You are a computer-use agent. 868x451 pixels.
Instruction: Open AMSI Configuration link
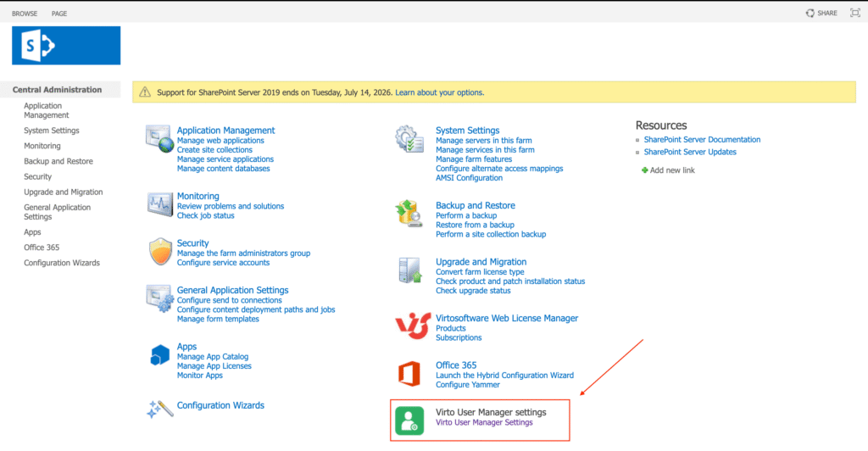pos(469,178)
